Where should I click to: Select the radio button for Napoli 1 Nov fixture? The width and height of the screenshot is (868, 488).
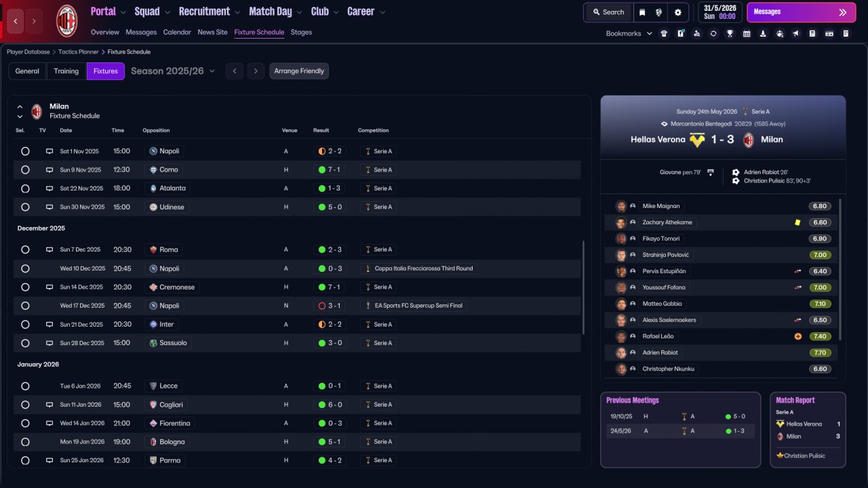[25, 151]
